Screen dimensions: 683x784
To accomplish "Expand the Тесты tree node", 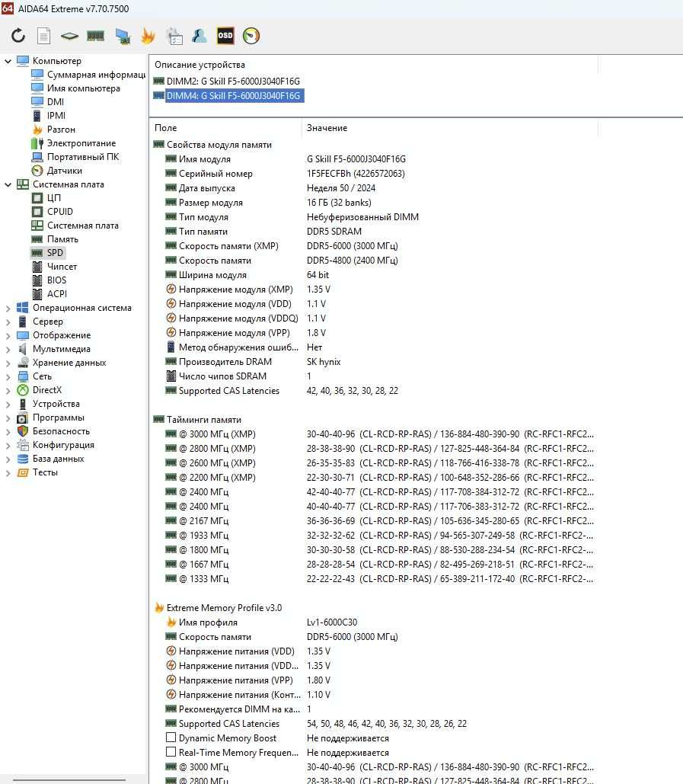I will pos(8,472).
